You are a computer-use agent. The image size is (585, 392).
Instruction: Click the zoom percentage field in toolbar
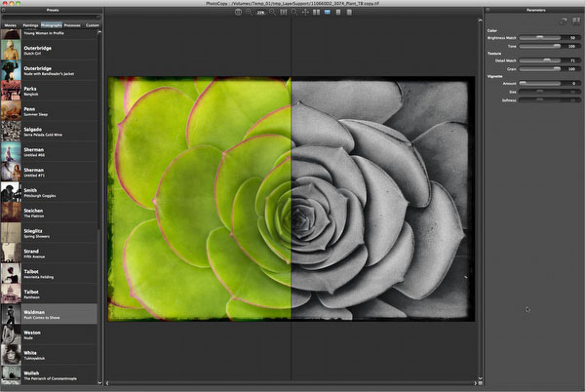click(x=260, y=13)
